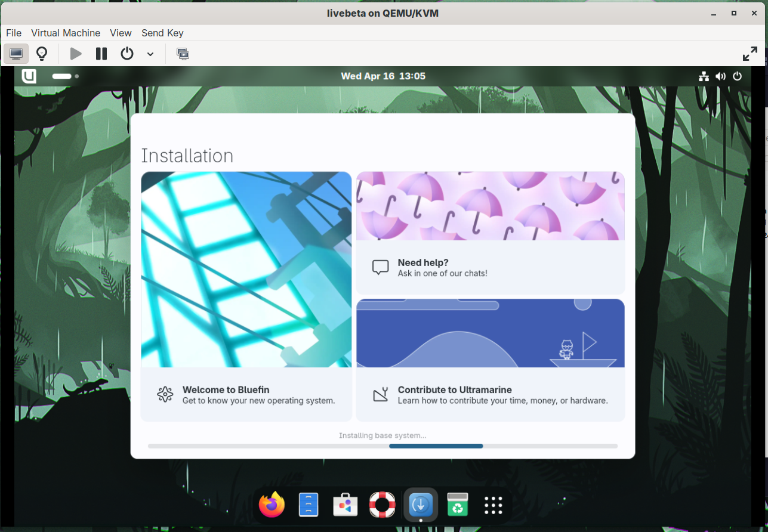Open the Software store from the dock

click(345, 505)
